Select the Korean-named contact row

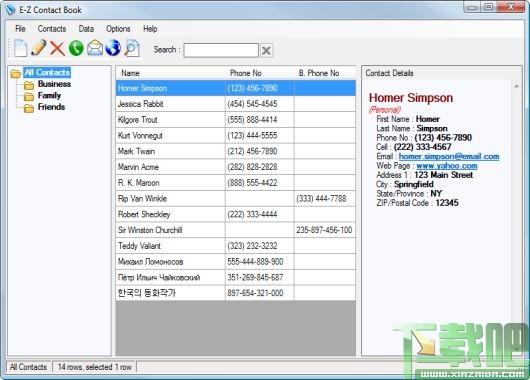(x=236, y=293)
